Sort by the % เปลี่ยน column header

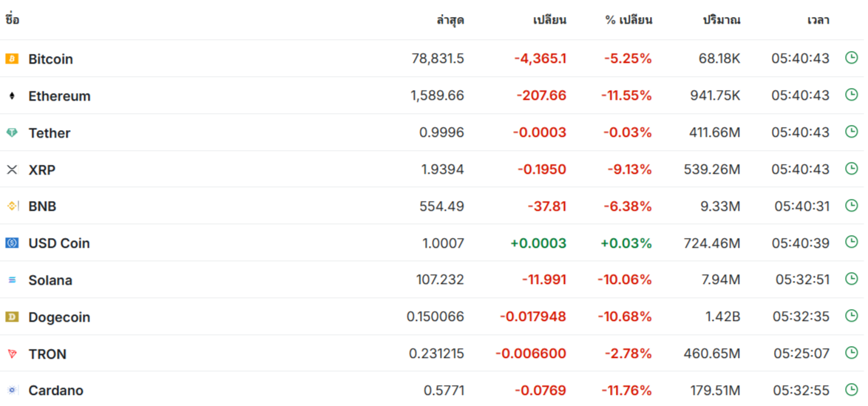click(x=629, y=21)
